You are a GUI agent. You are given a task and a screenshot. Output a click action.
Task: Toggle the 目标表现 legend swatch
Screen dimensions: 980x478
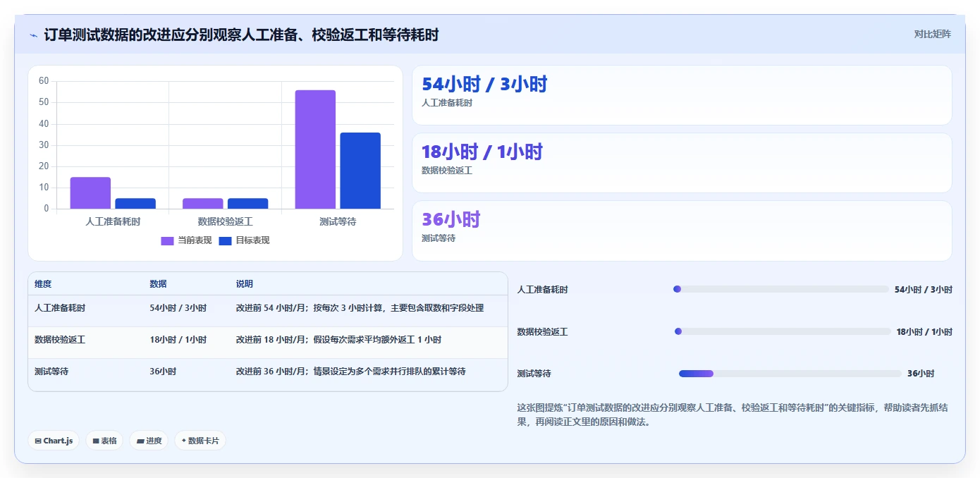click(x=225, y=240)
